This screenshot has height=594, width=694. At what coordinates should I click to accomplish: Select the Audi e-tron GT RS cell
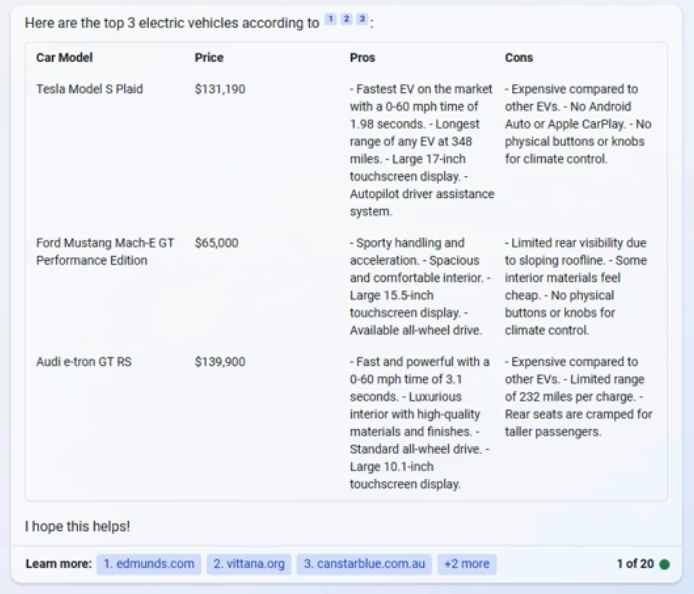click(83, 362)
